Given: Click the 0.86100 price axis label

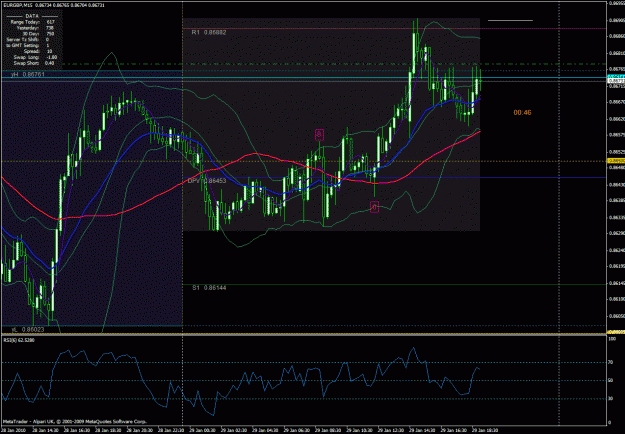Looking at the screenshot, I should point(617,299).
